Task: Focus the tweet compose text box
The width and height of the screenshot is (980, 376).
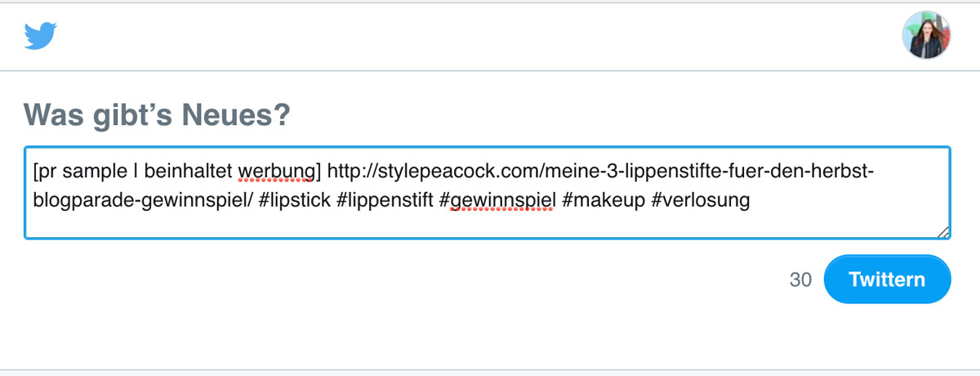Action: coord(488,193)
